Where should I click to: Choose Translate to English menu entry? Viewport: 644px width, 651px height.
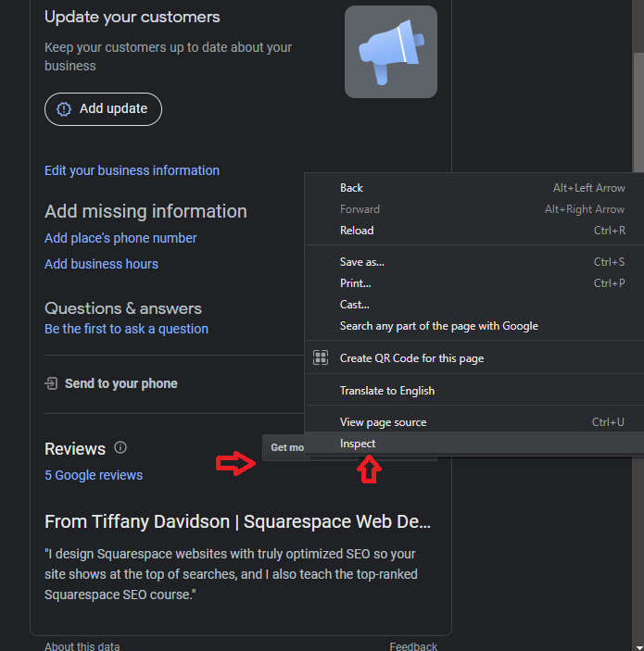coord(474,391)
